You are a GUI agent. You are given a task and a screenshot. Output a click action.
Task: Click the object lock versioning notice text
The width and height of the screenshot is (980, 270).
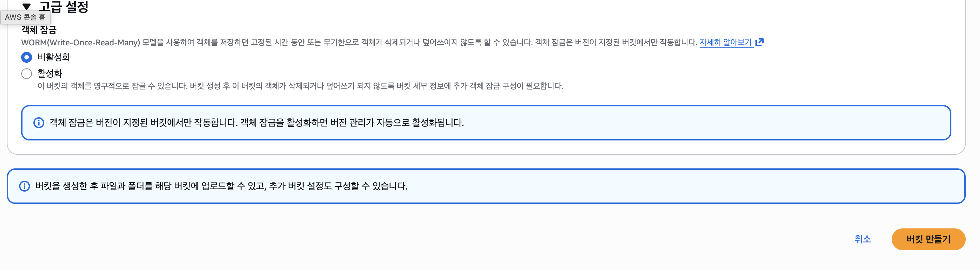[257, 123]
